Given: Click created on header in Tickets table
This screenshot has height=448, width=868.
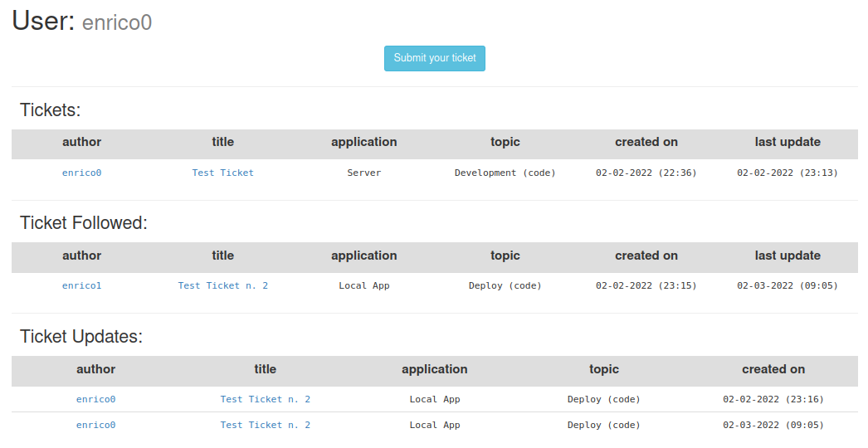Looking at the screenshot, I should [646, 142].
